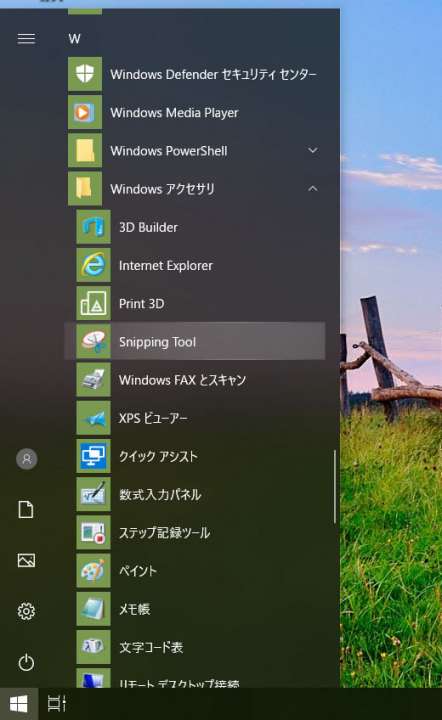Image resolution: width=442 pixels, height=720 pixels.
Task: Click the Print 3D icon
Action: click(x=94, y=303)
